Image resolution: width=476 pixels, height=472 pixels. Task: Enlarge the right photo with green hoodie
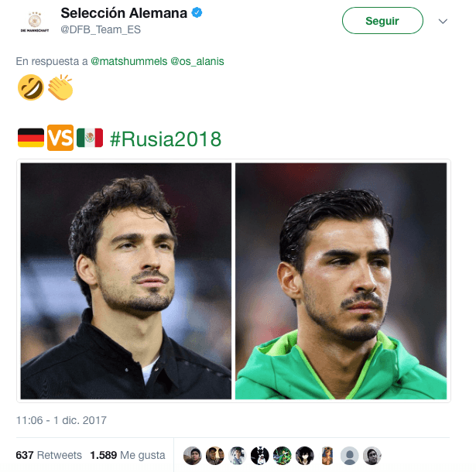click(341, 281)
